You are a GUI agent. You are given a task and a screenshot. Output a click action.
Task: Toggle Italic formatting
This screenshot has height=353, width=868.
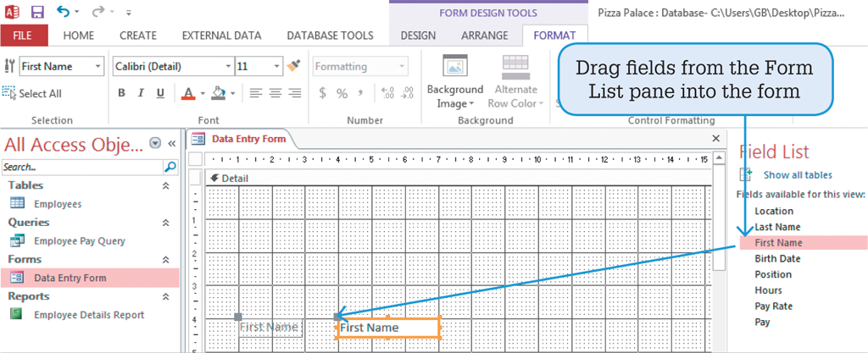point(141,93)
